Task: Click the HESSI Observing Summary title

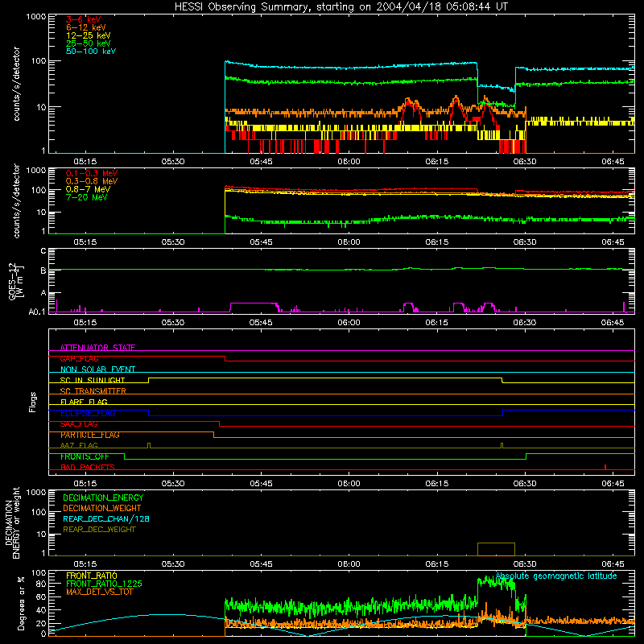Action: (x=341, y=7)
